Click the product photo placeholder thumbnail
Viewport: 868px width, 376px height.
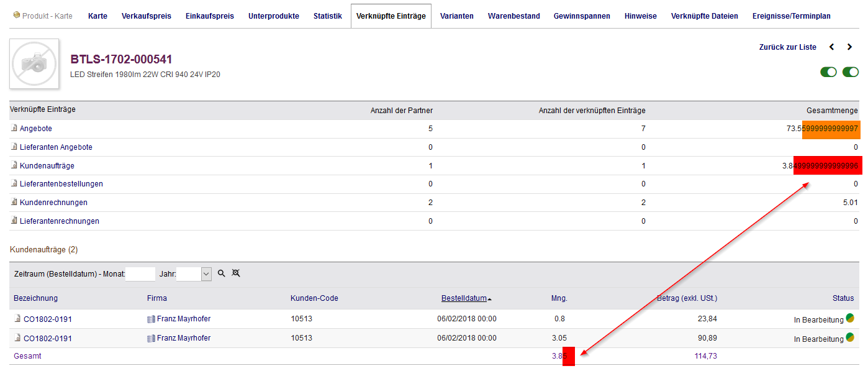(x=34, y=63)
